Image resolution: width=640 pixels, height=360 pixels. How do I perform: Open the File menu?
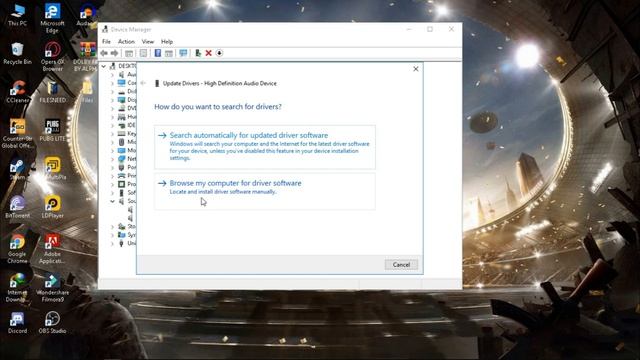tap(106, 42)
